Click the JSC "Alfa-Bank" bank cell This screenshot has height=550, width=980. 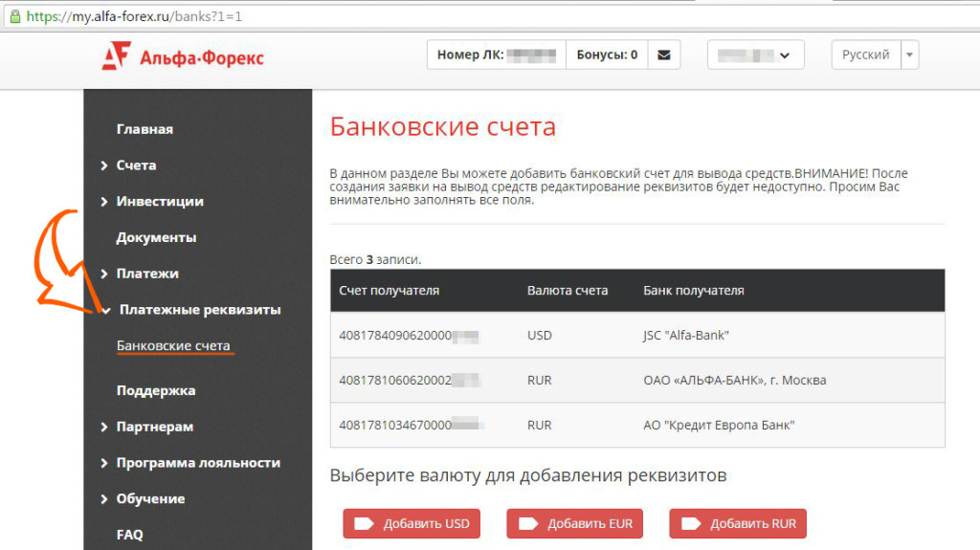[x=686, y=336]
